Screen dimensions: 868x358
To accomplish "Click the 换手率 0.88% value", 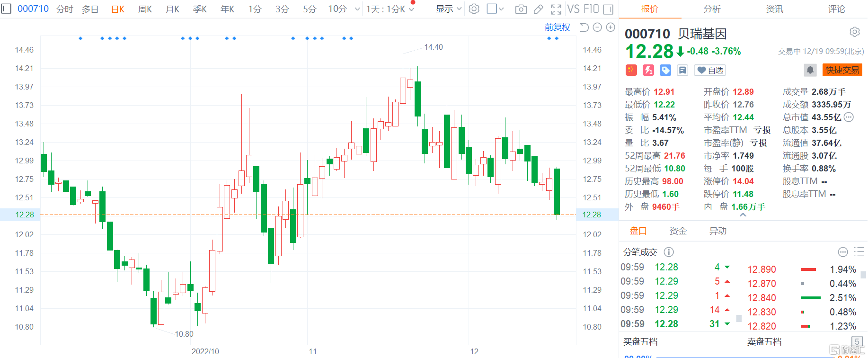I will 824,169.
